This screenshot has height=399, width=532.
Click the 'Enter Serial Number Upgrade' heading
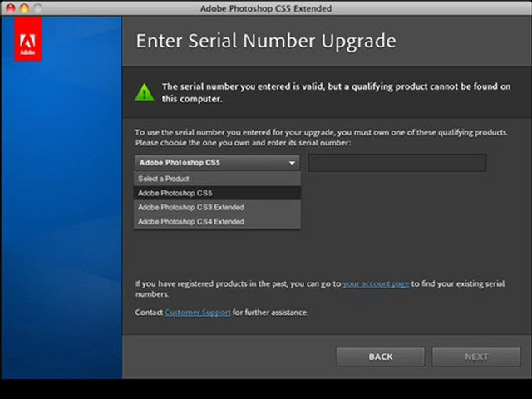click(x=266, y=41)
